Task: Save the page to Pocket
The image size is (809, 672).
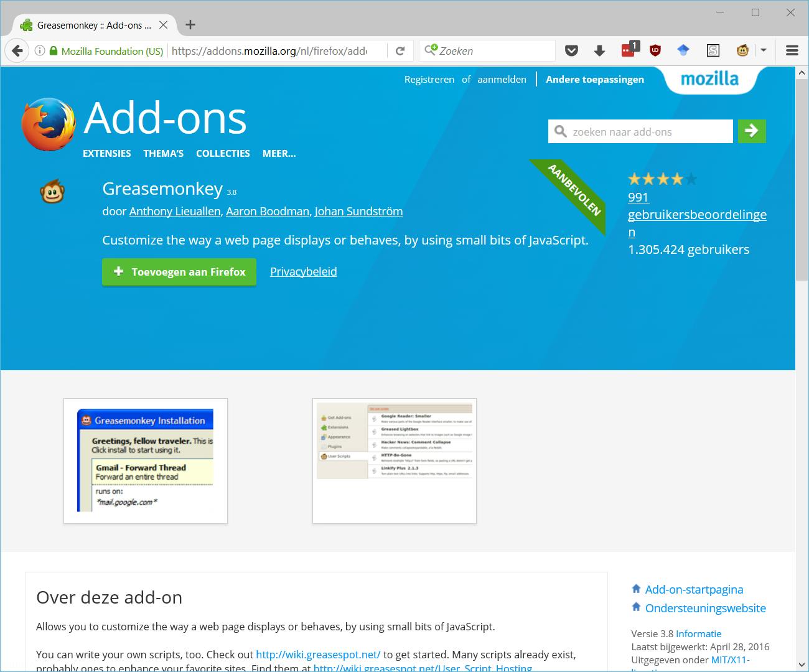Action: point(571,51)
